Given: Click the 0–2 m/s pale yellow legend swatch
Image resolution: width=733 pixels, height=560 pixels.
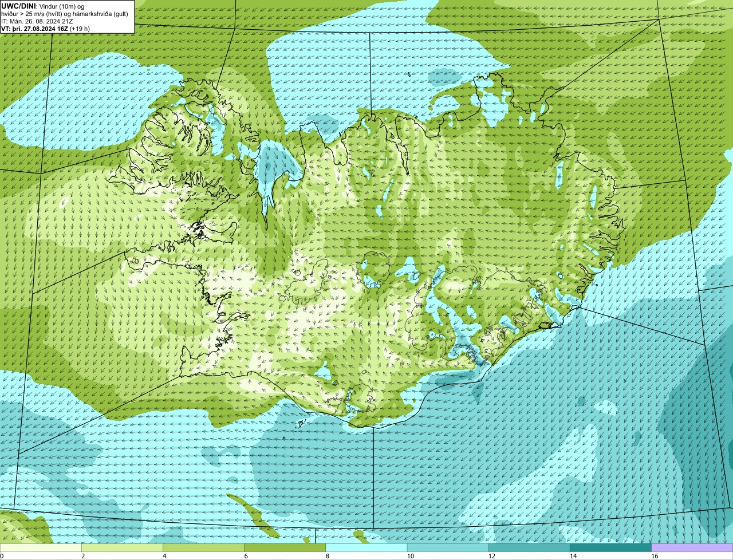Looking at the screenshot, I should 41,547.
